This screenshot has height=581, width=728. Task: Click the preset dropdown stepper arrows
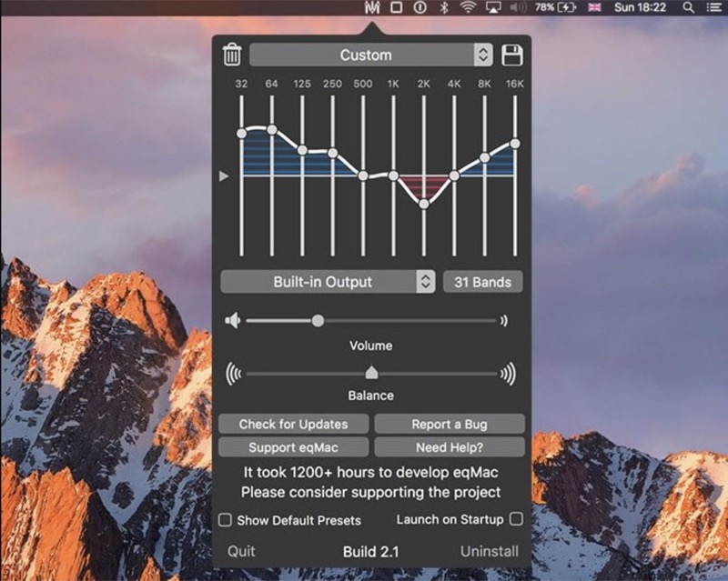point(483,55)
